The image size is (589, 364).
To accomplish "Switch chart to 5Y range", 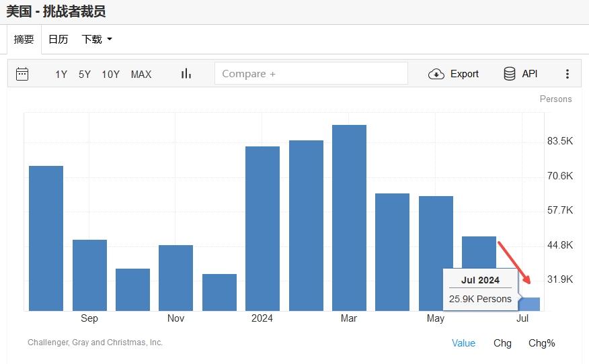I will [85, 74].
